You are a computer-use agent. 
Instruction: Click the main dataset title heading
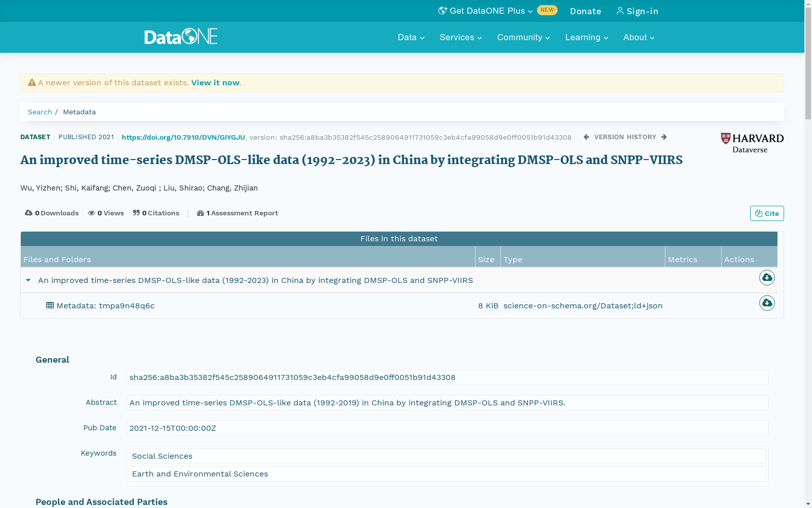(x=351, y=160)
